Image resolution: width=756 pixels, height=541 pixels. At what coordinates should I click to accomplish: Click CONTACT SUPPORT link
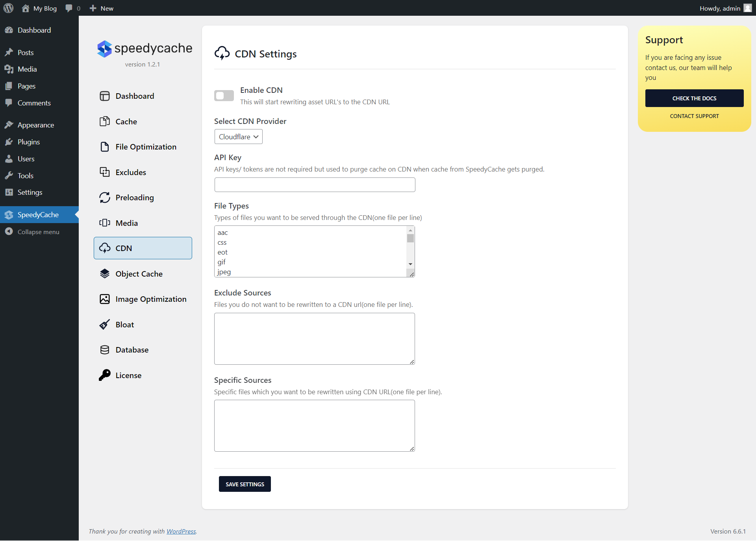(x=694, y=116)
